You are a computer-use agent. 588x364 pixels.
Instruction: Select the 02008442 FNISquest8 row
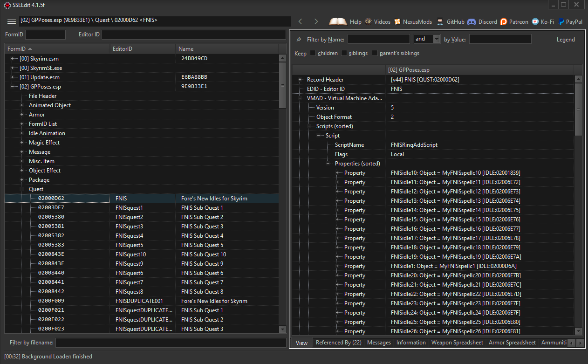(x=142, y=292)
